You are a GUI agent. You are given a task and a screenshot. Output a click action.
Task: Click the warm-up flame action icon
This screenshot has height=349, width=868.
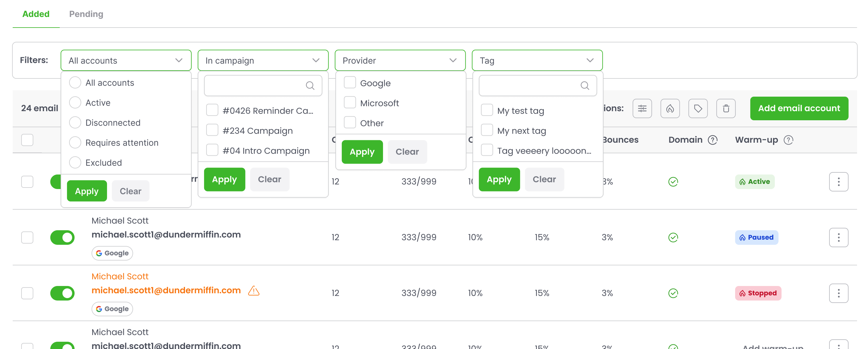(x=670, y=108)
